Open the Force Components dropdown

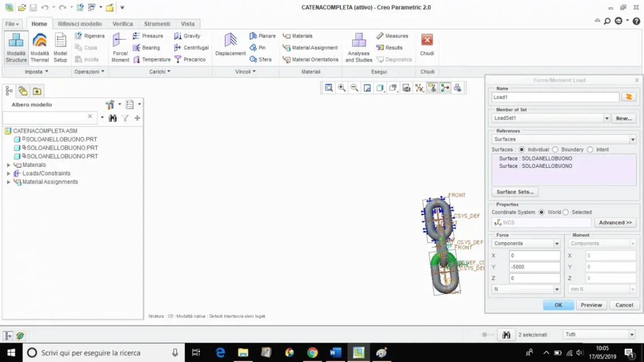pos(556,243)
